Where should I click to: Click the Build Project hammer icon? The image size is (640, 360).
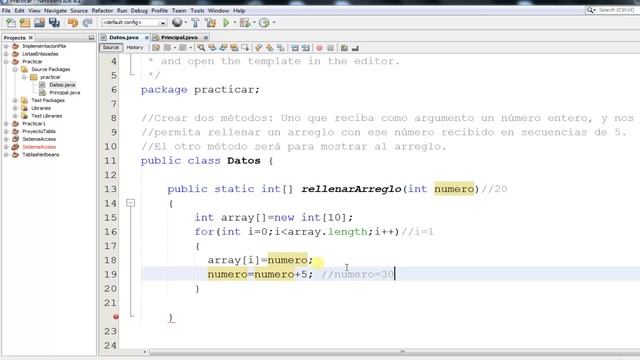point(196,23)
